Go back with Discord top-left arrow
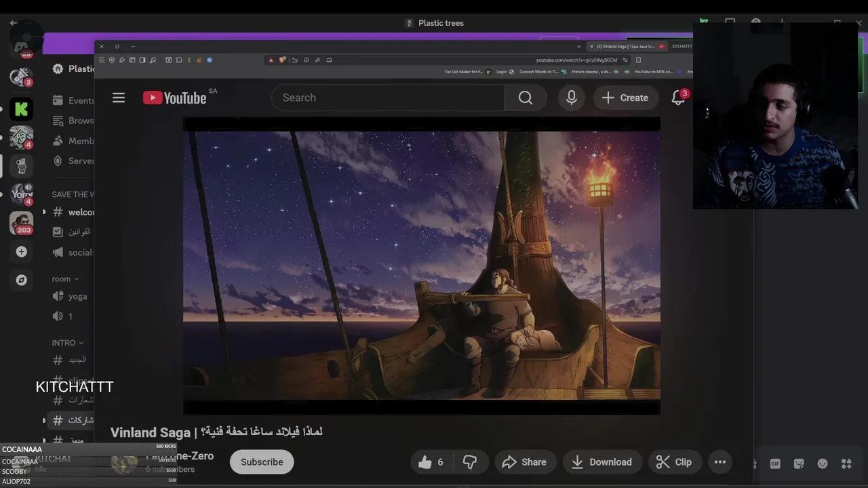Viewport: 868px width, 488px height. tap(14, 23)
